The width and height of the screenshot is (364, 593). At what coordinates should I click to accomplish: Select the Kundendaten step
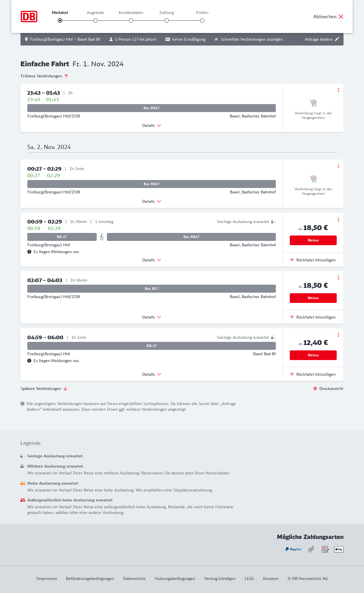(x=131, y=20)
